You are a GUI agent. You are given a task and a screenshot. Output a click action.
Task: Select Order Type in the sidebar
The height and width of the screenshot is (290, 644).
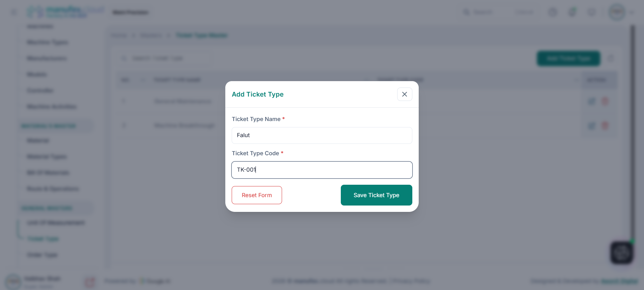point(42,255)
